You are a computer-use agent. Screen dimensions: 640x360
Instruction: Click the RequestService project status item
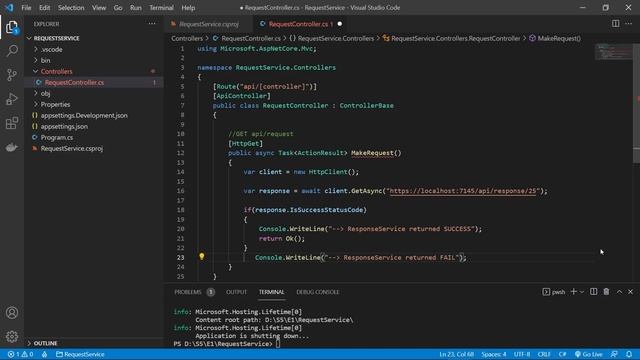point(80,354)
